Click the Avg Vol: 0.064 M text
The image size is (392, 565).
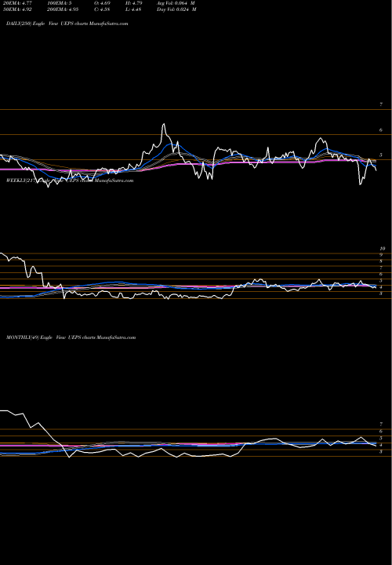coord(176,3)
